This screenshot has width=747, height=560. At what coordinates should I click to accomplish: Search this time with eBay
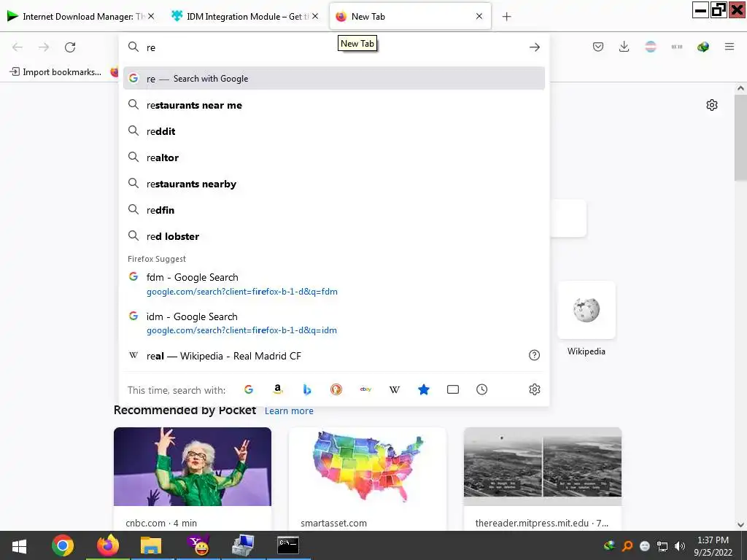pyautogui.click(x=365, y=389)
